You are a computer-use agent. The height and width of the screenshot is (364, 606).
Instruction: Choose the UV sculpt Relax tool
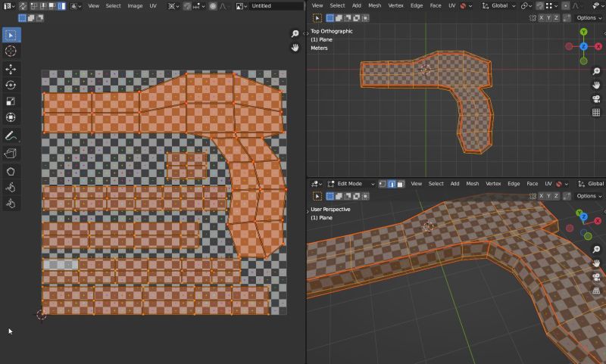(x=11, y=188)
